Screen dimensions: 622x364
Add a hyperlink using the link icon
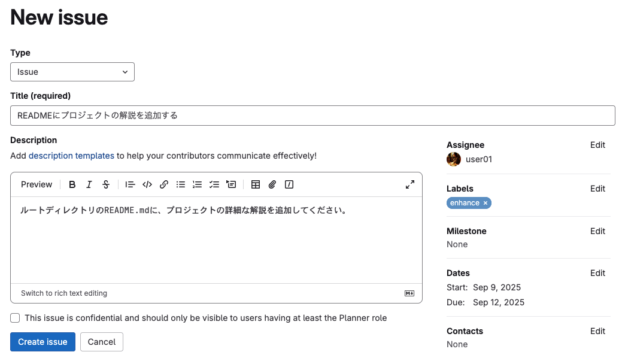164,184
